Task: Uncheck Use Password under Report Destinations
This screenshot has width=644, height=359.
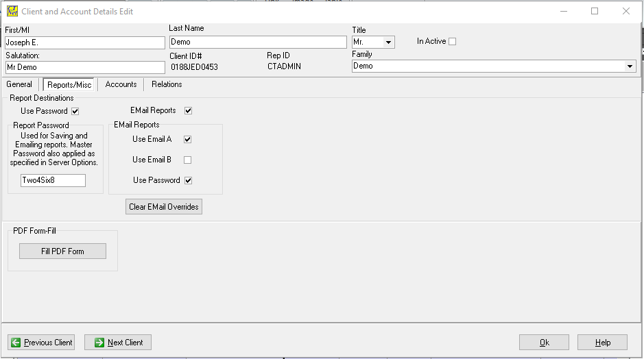Action: [x=75, y=111]
